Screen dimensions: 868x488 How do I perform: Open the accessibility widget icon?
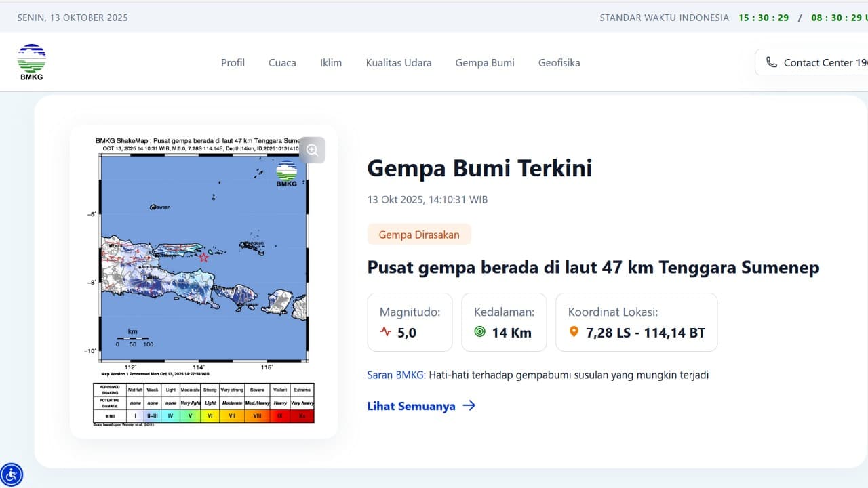(x=12, y=474)
